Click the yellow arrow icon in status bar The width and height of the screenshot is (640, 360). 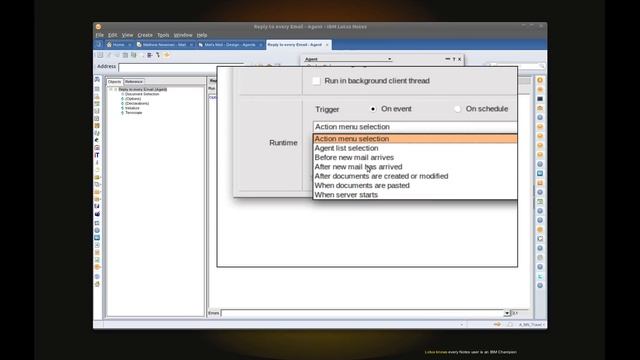point(497,324)
